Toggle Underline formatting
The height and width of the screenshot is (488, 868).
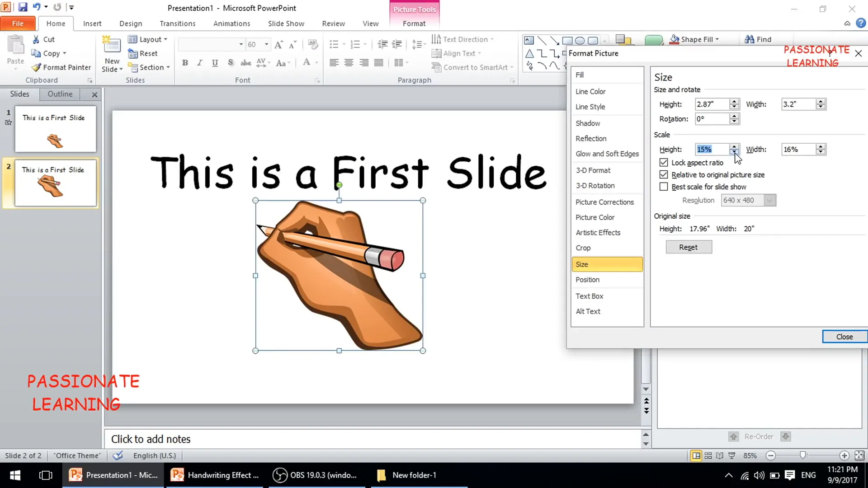[215, 63]
